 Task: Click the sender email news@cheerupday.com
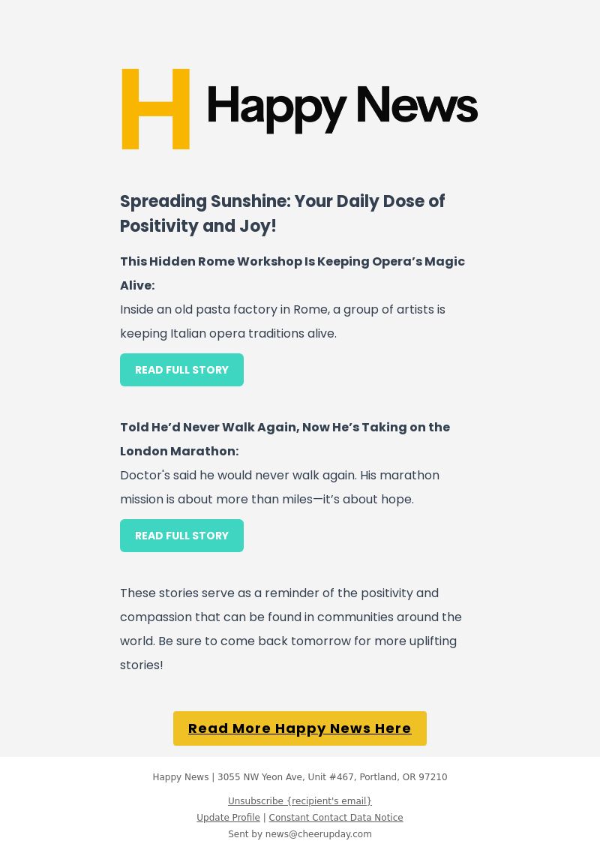(318, 834)
